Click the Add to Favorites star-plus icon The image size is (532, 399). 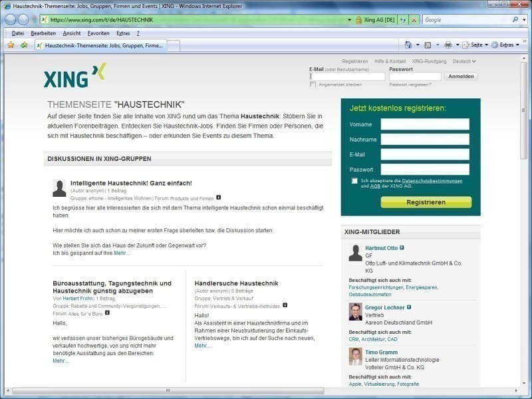pyautogui.click(x=24, y=45)
